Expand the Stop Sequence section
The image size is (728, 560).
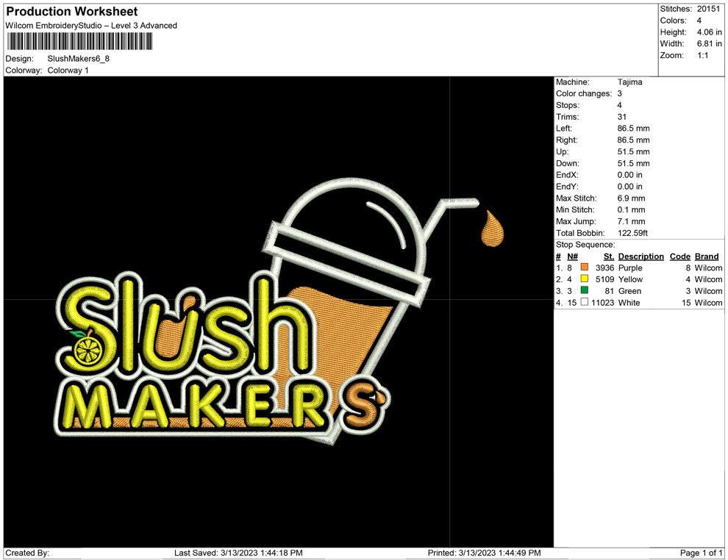pos(584,244)
